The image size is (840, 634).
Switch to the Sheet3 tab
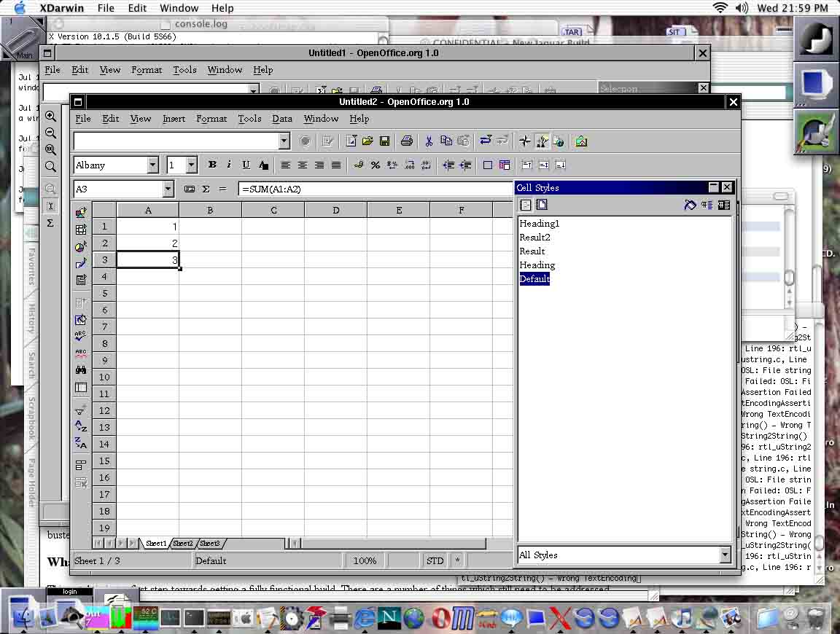(210, 544)
